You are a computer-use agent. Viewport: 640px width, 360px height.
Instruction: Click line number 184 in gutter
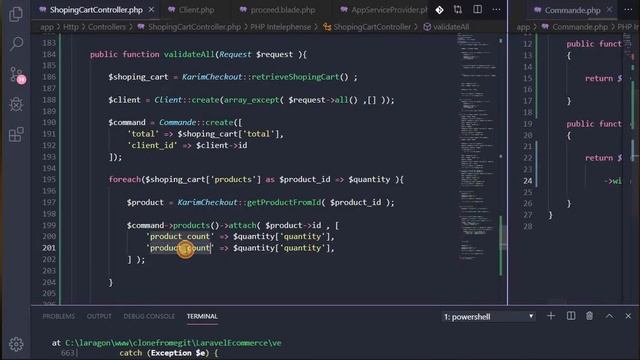pos(49,54)
